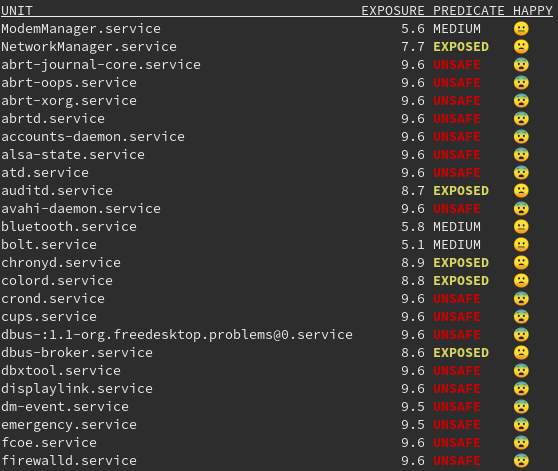Viewport: 558px width, 471px height.
Task: Select the alsa-state.service unit name
Action: coord(73,155)
